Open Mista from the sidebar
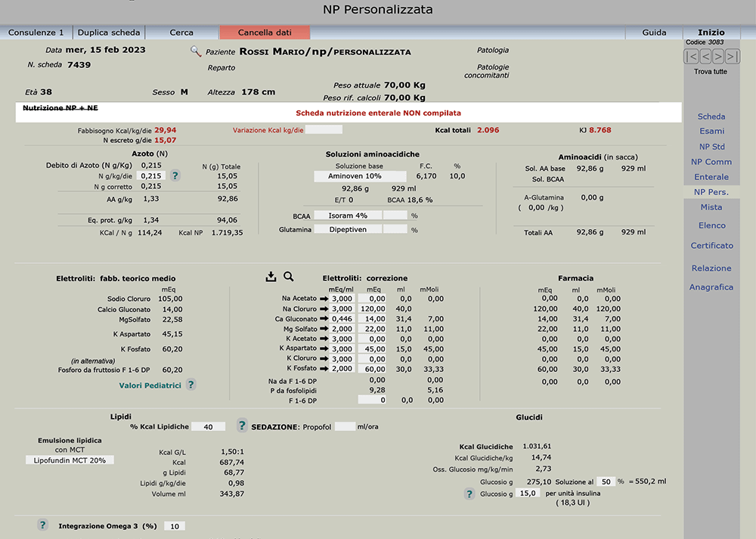This screenshot has width=756, height=539. [711, 207]
